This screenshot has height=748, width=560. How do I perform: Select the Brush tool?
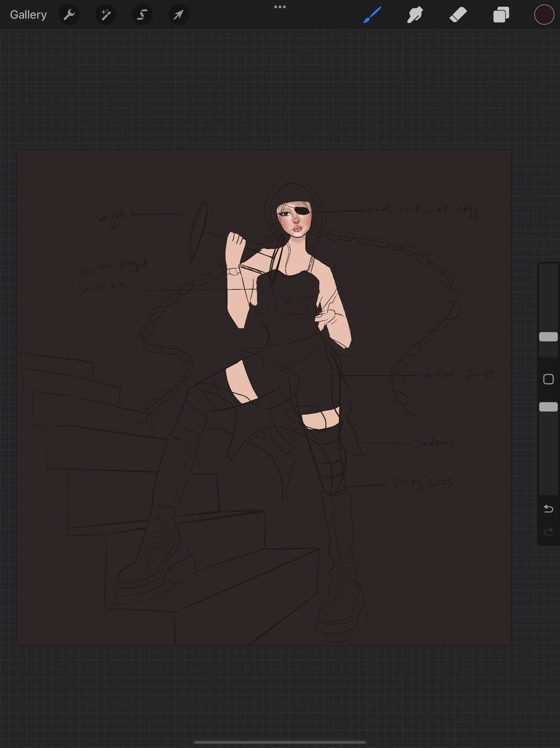point(372,15)
